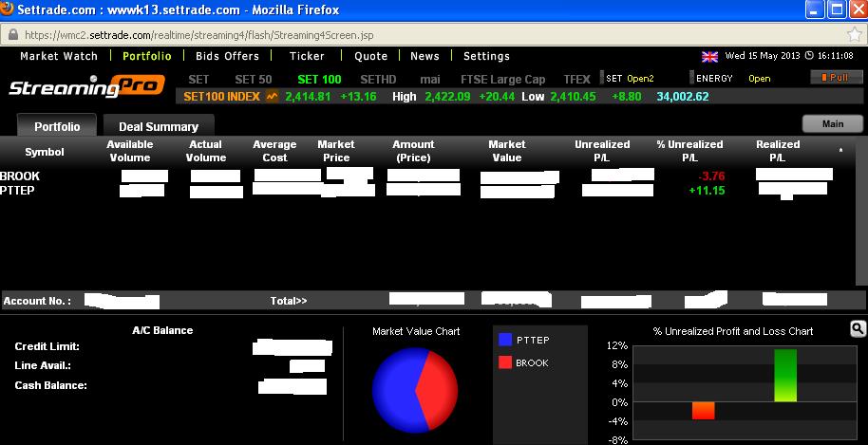Click the ENERGY sector label
This screenshot has height=445, width=868.
click(714, 79)
